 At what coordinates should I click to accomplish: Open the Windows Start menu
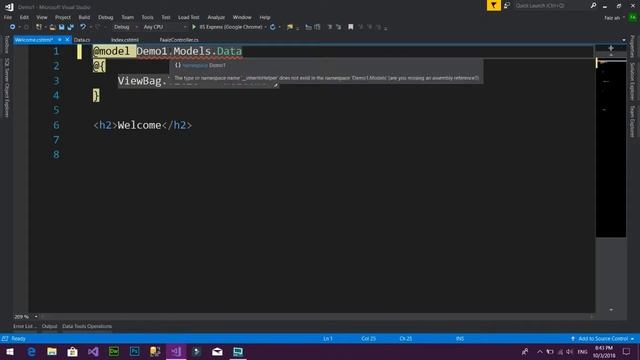10,351
